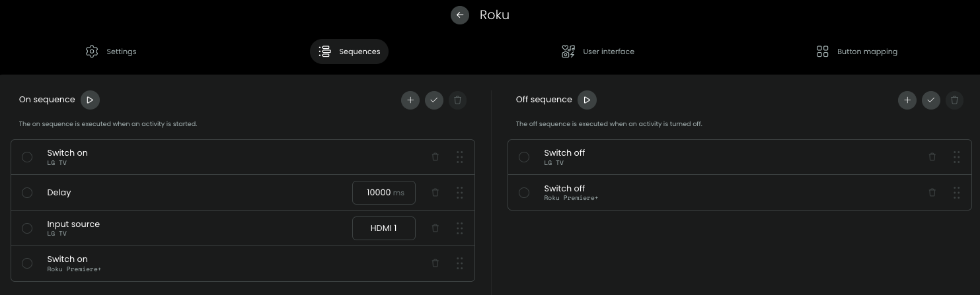Add a step to the Off sequence
The width and height of the screenshot is (980, 295).
pos(907,100)
